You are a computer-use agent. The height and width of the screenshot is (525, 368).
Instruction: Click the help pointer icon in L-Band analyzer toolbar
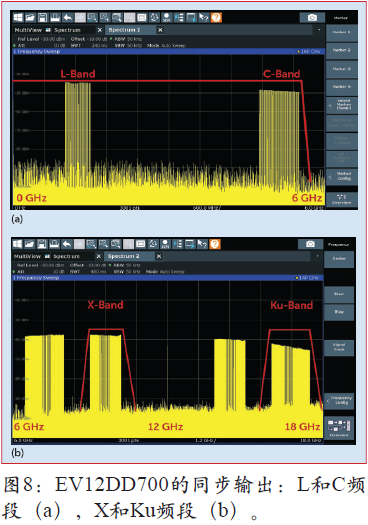(x=204, y=17)
